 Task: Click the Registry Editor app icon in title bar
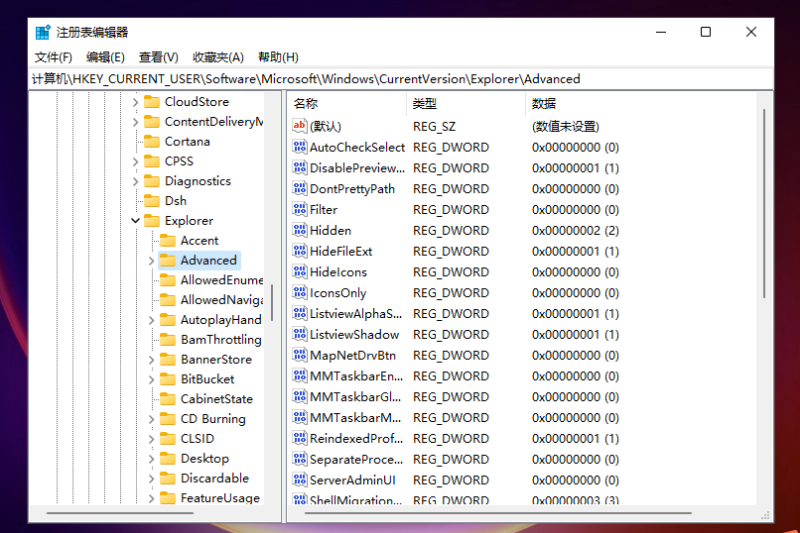point(43,32)
